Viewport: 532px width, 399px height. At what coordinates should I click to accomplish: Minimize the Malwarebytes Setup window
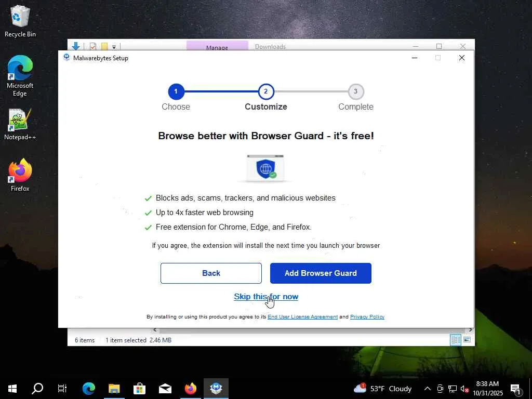pyautogui.click(x=414, y=58)
